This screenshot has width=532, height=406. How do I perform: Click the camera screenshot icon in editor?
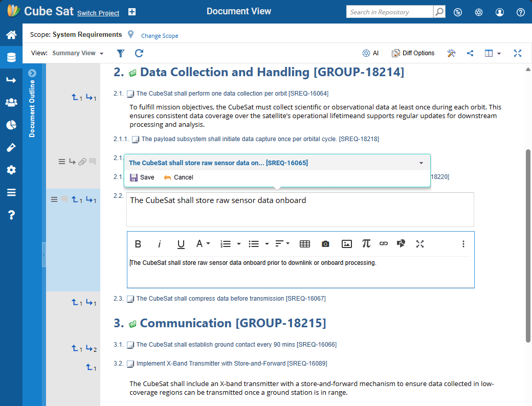(x=325, y=244)
